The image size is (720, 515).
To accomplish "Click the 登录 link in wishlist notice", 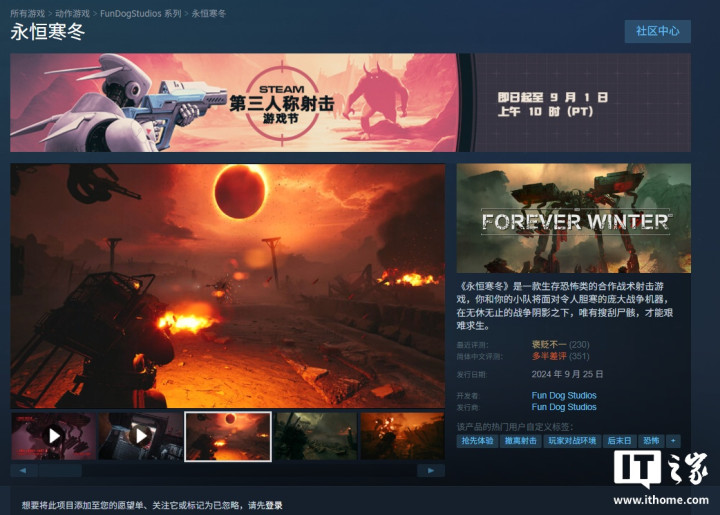I will pos(274,505).
